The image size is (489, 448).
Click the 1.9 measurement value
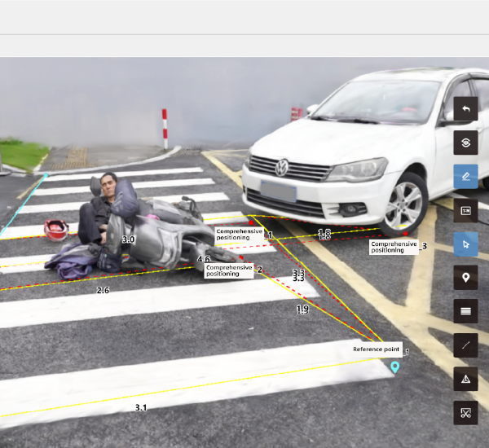click(x=302, y=310)
